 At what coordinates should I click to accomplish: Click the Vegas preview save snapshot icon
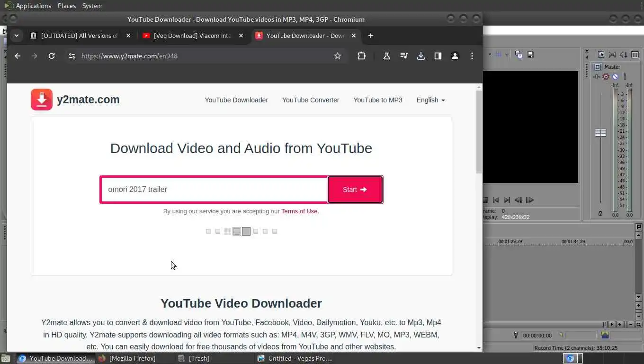(x=530, y=55)
